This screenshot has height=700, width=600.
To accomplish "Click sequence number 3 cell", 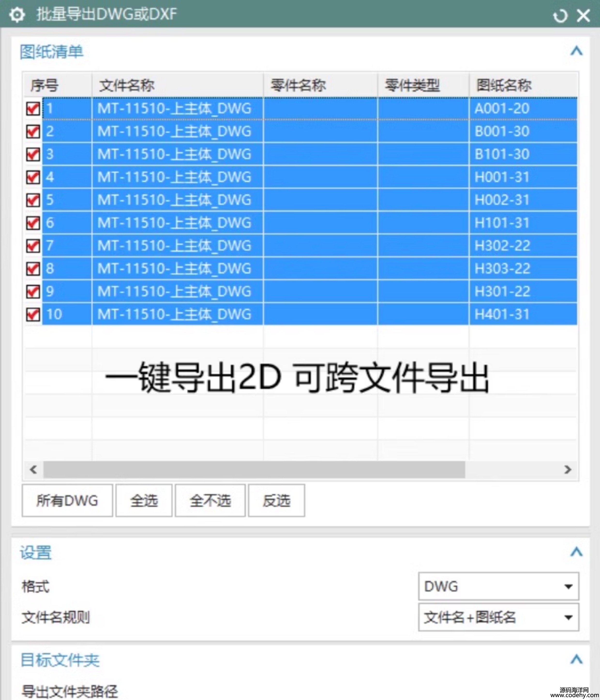I will 67,154.
